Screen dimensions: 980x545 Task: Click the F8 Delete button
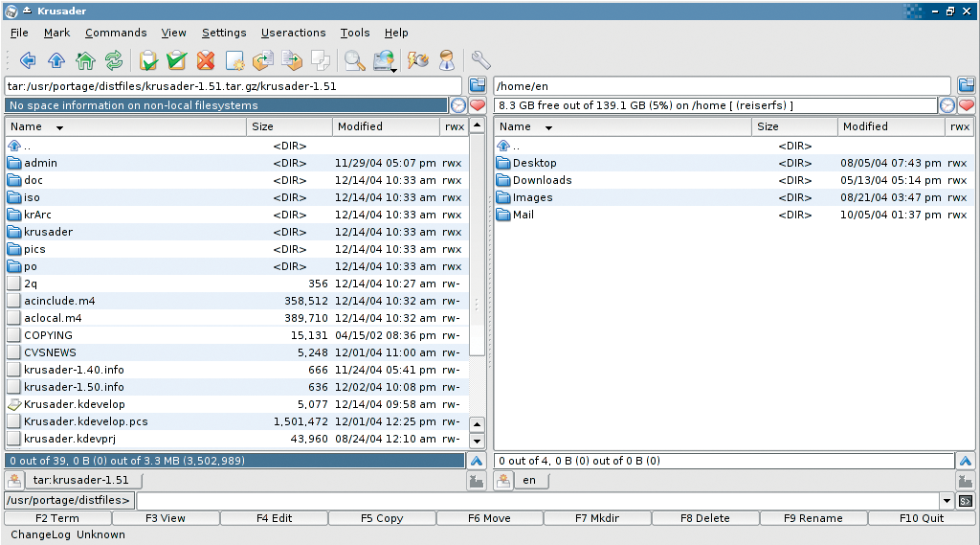pyautogui.click(x=705, y=518)
